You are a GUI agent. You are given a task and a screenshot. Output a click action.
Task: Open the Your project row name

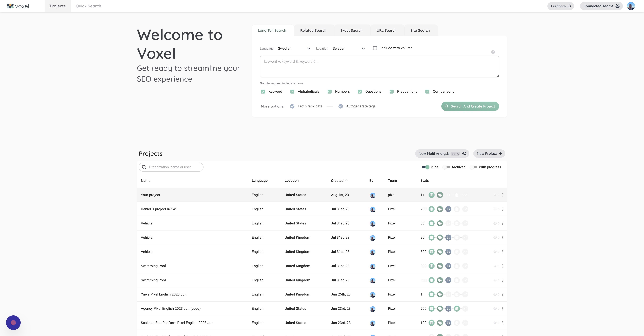(x=151, y=195)
